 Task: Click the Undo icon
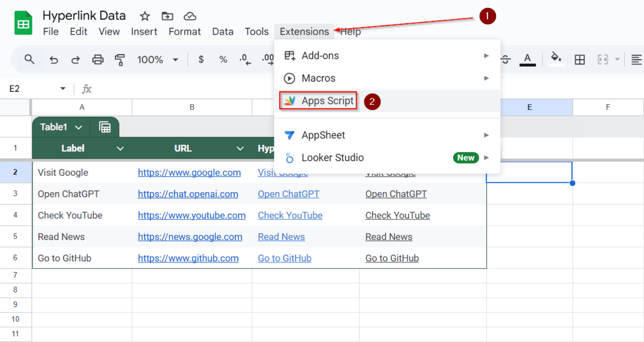click(54, 59)
